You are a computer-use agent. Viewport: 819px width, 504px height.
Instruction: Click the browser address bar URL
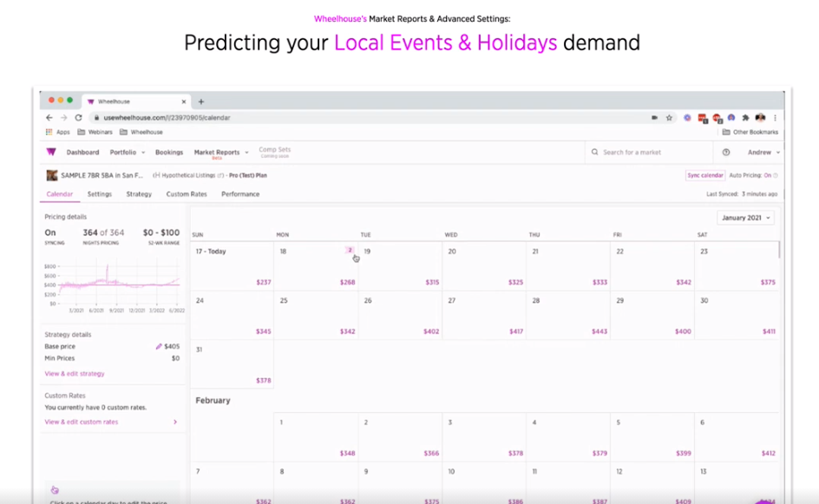(x=167, y=117)
